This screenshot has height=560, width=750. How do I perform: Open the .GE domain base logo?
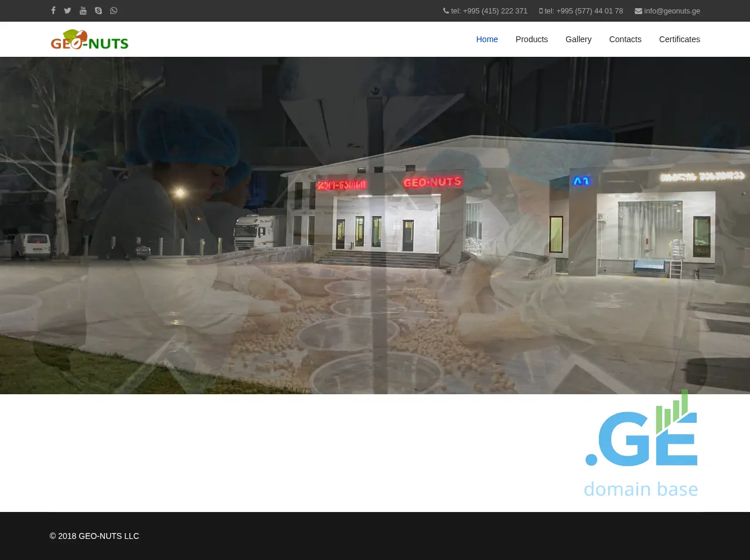(641, 444)
